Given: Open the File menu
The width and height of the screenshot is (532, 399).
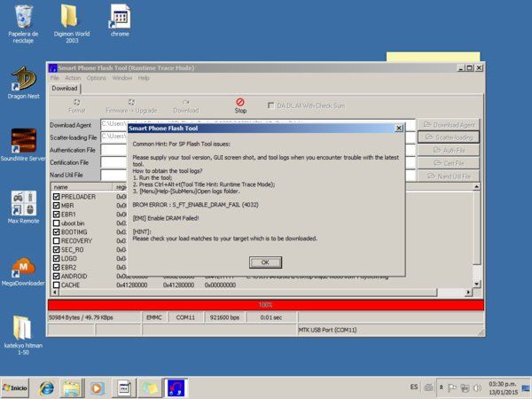Looking at the screenshot, I should point(54,78).
